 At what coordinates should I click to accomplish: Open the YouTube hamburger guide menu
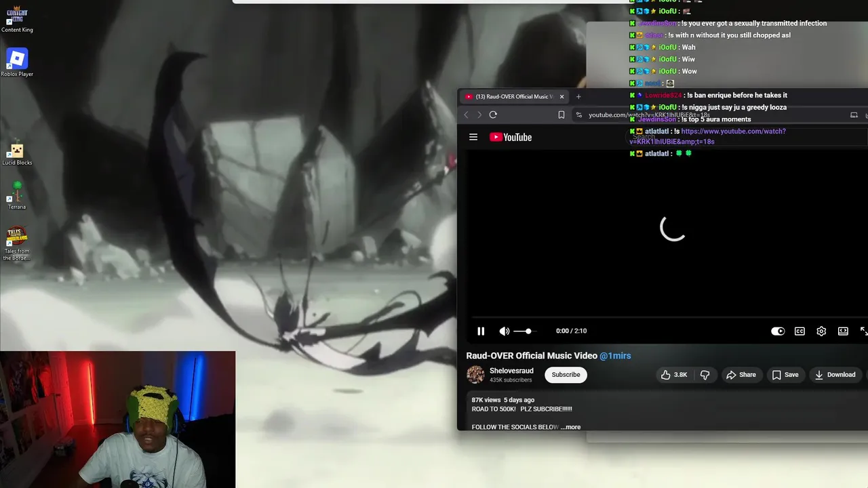(x=473, y=137)
